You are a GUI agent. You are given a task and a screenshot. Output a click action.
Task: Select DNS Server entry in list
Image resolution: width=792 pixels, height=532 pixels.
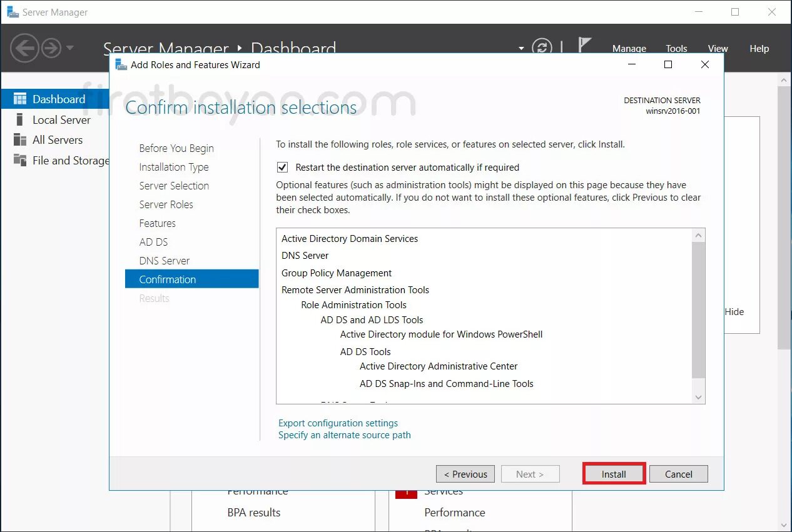305,256
